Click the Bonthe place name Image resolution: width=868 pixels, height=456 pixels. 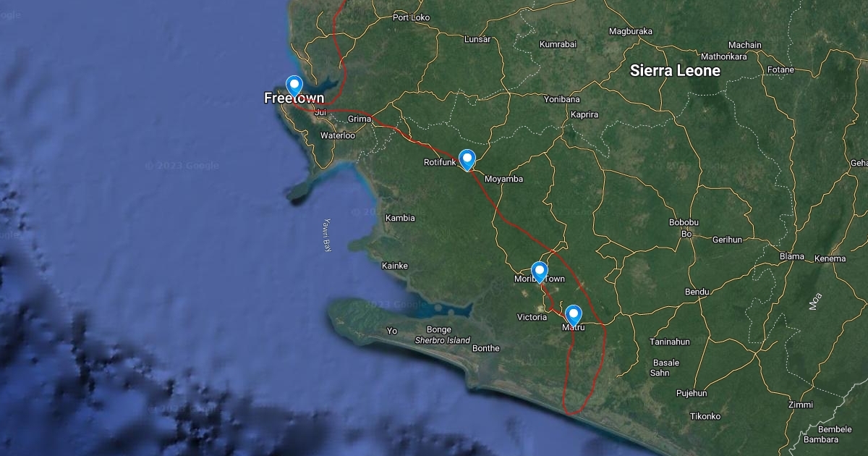coord(485,348)
